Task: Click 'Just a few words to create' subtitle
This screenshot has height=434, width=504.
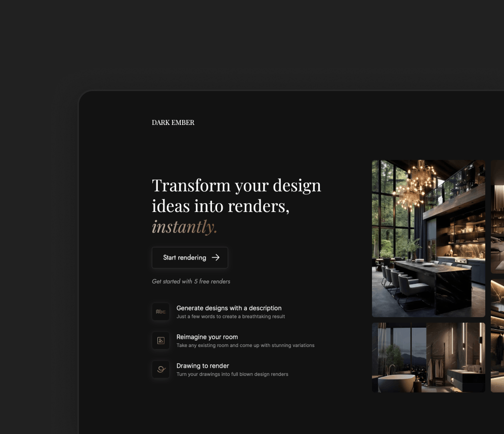Action: tap(230, 317)
